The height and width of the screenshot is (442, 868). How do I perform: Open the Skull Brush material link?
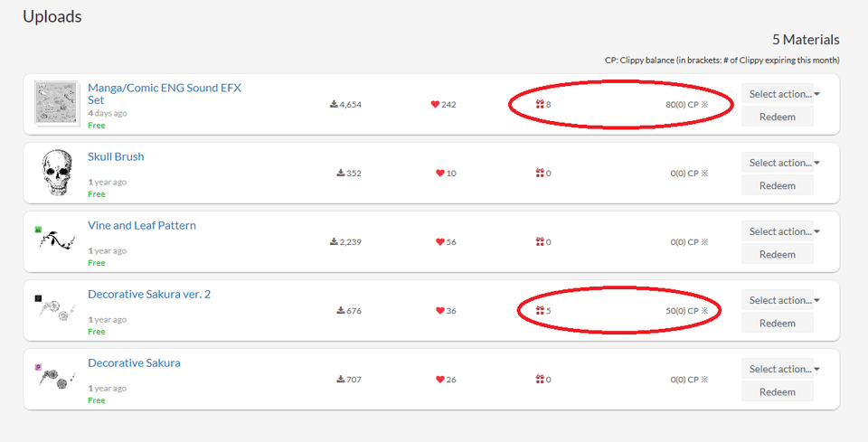pos(116,157)
